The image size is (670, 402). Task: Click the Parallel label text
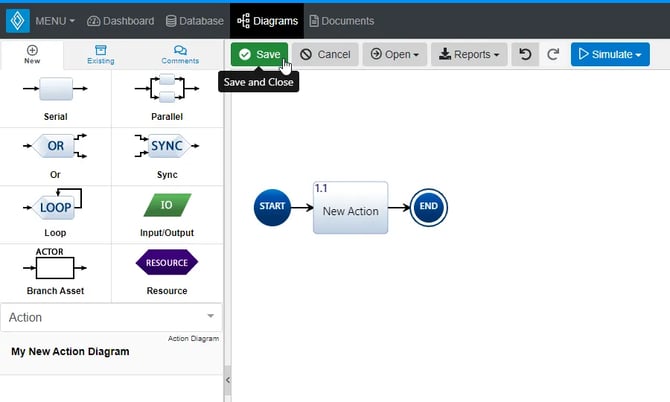(x=167, y=117)
